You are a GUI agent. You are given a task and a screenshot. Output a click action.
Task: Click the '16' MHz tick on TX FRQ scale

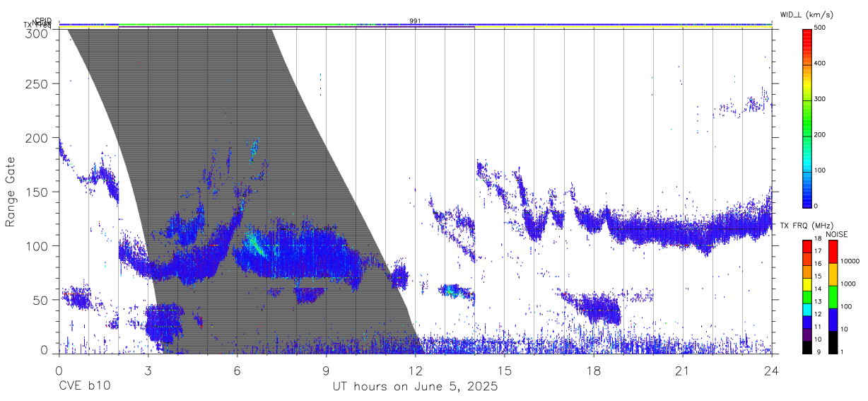click(x=819, y=264)
